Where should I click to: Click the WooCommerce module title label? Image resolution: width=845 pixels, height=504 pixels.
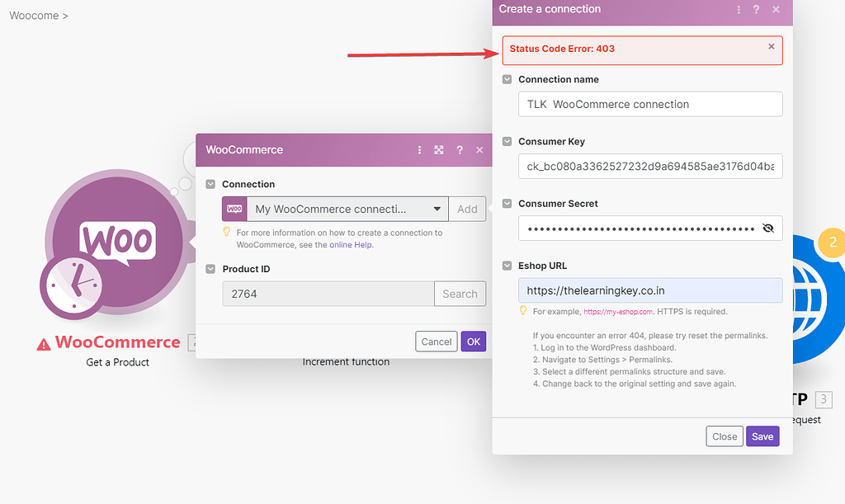(x=117, y=342)
